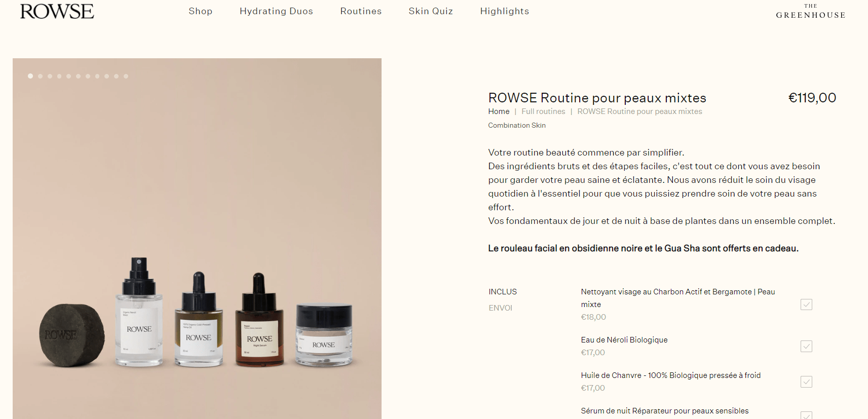Follow the Home breadcrumb link
This screenshot has width=868, height=419.
pos(499,111)
